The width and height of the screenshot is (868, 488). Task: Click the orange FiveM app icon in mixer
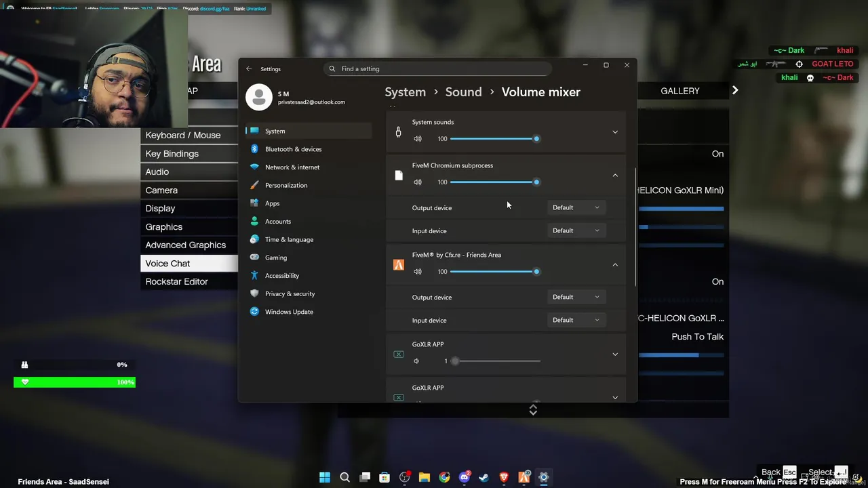pyautogui.click(x=399, y=265)
